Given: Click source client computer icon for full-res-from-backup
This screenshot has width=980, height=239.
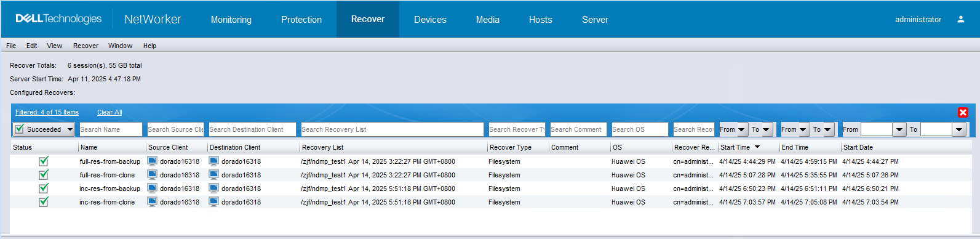Looking at the screenshot, I should [153, 161].
